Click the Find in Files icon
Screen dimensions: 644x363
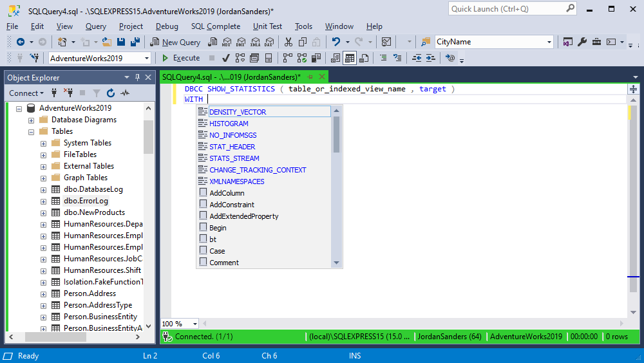[x=426, y=42]
